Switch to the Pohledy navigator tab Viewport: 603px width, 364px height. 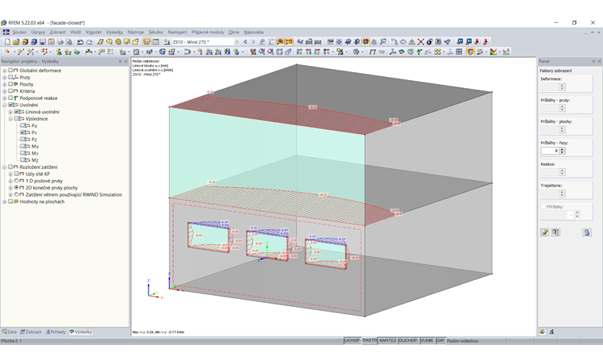56,331
